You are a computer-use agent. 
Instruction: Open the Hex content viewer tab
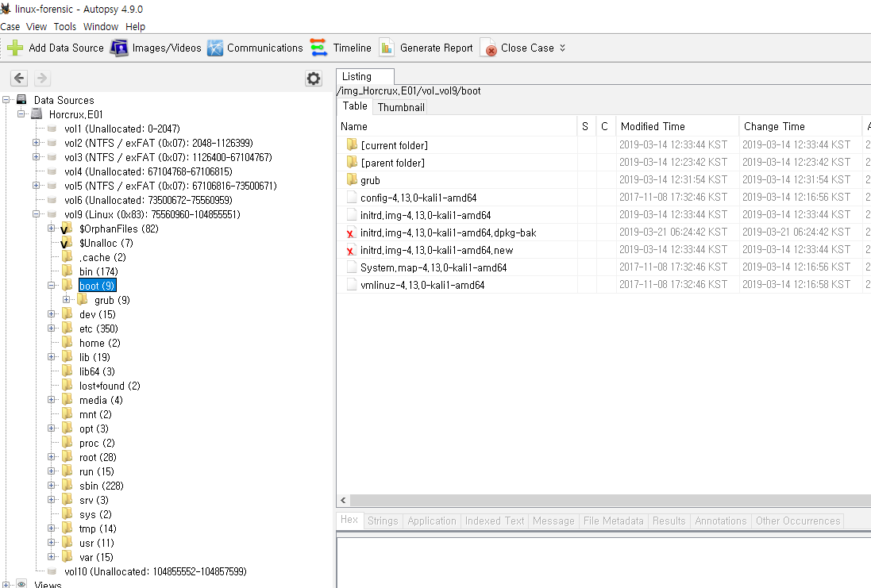[x=349, y=520]
